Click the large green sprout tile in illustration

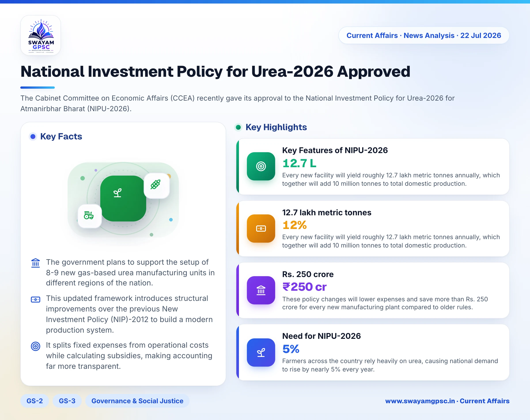click(123, 198)
